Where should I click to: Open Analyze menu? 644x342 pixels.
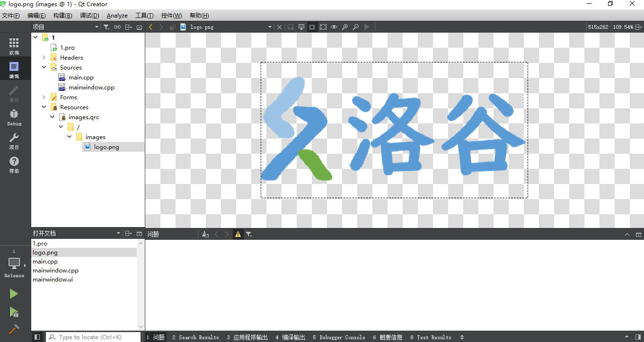pos(117,16)
